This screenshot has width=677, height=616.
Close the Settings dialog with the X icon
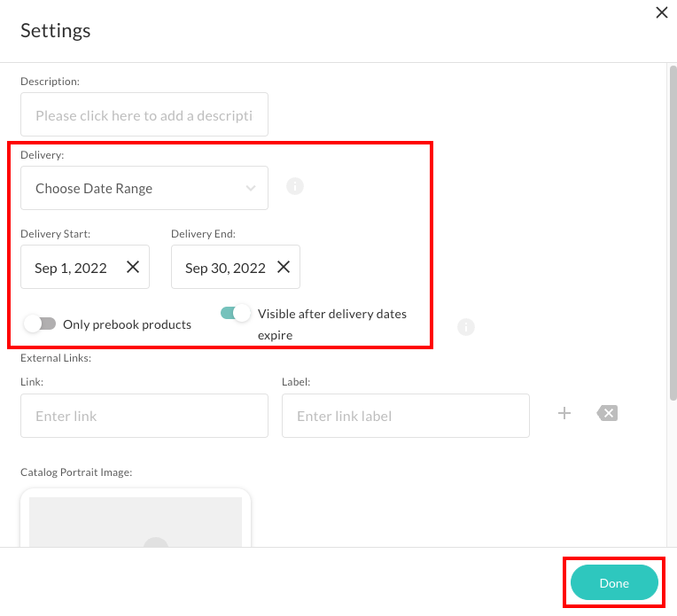coord(661,12)
